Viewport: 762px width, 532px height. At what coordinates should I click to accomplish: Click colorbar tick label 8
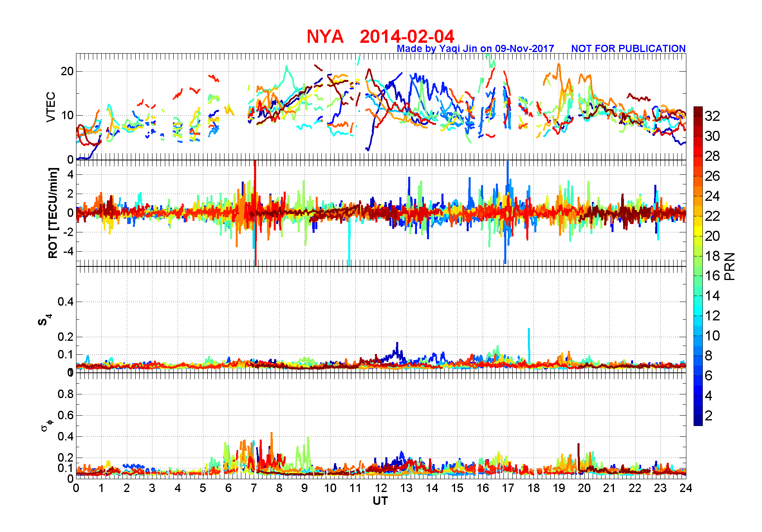[x=709, y=356]
